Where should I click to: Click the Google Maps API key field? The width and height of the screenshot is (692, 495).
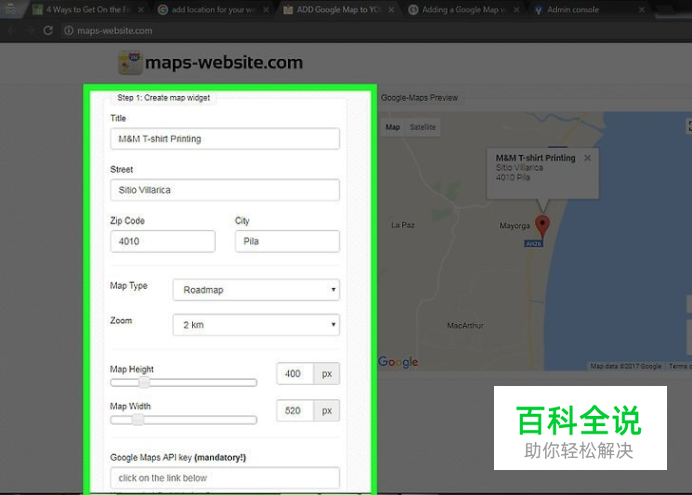pyautogui.click(x=225, y=477)
